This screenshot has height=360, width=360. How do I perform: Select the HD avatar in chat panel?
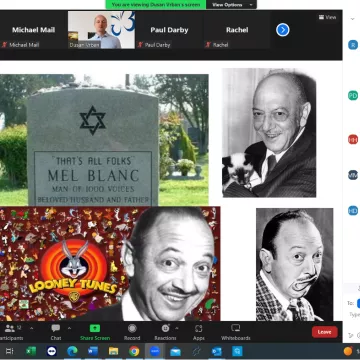point(353,210)
